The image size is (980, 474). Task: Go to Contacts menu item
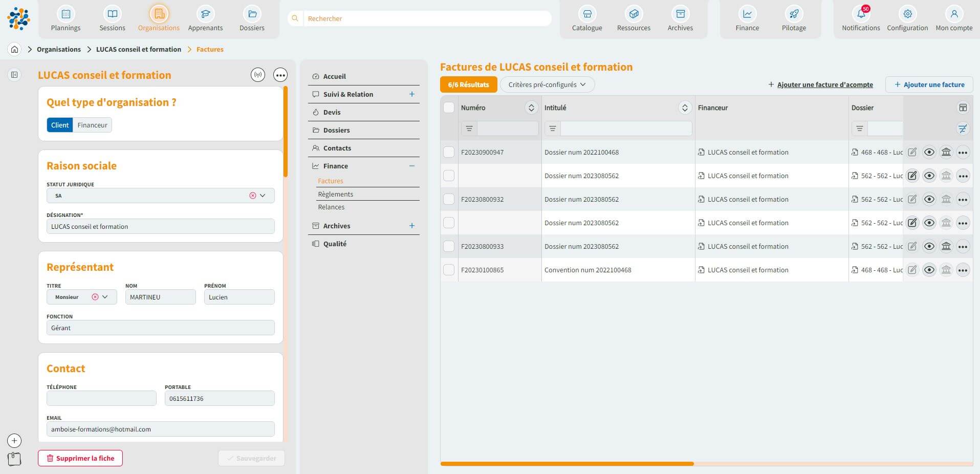337,148
